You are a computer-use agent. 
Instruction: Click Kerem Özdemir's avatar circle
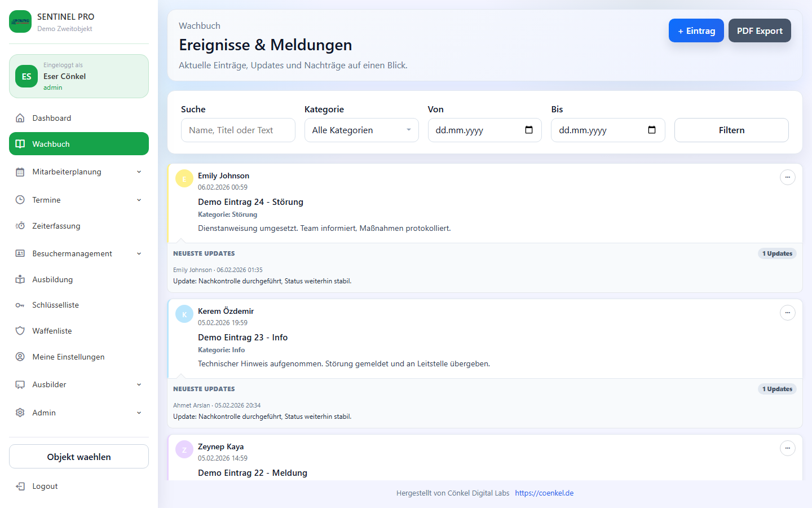pos(184,314)
